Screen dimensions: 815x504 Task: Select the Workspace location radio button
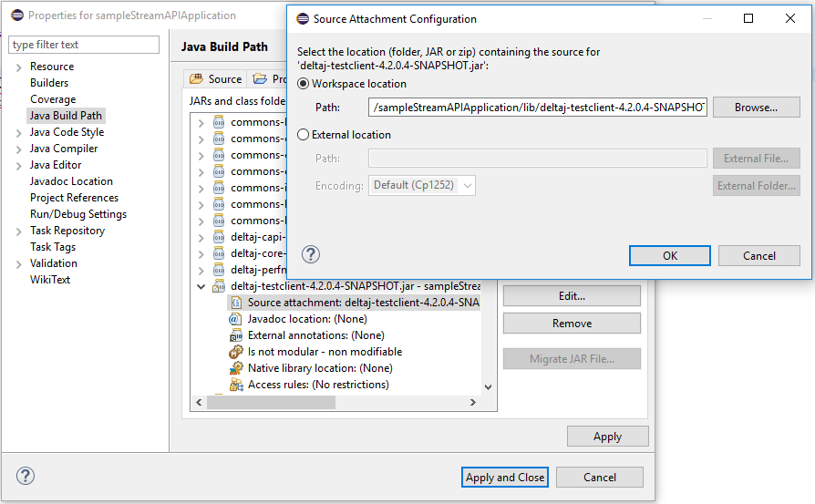303,84
